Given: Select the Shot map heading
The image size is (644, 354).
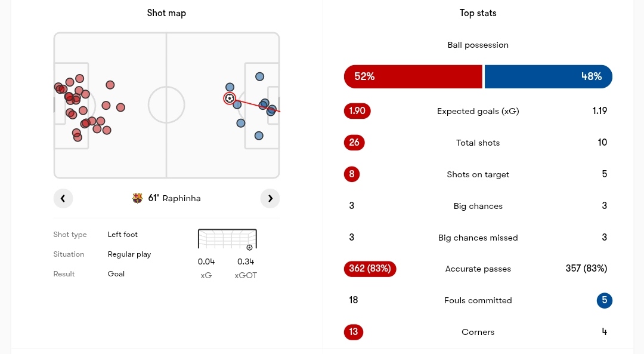Looking at the screenshot, I should click(166, 13).
